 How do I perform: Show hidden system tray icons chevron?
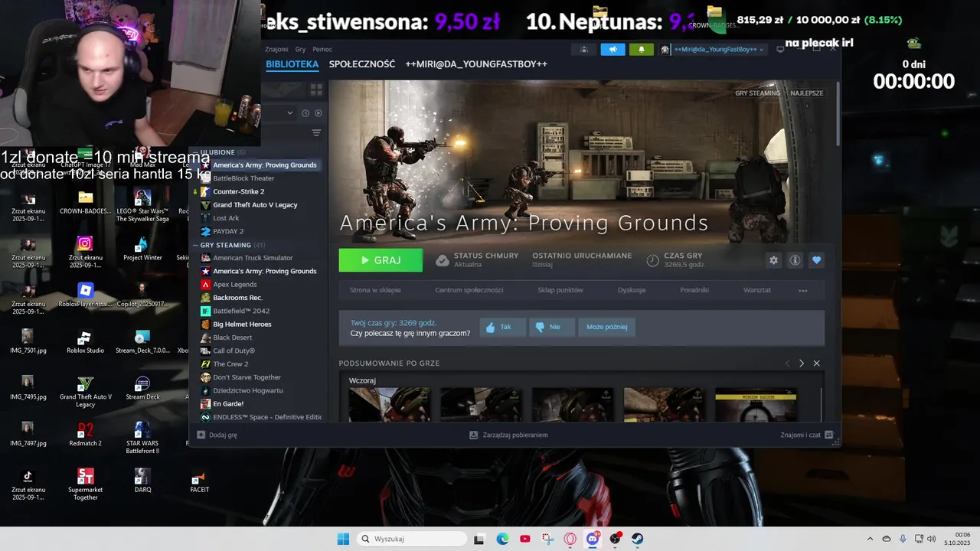(x=870, y=539)
